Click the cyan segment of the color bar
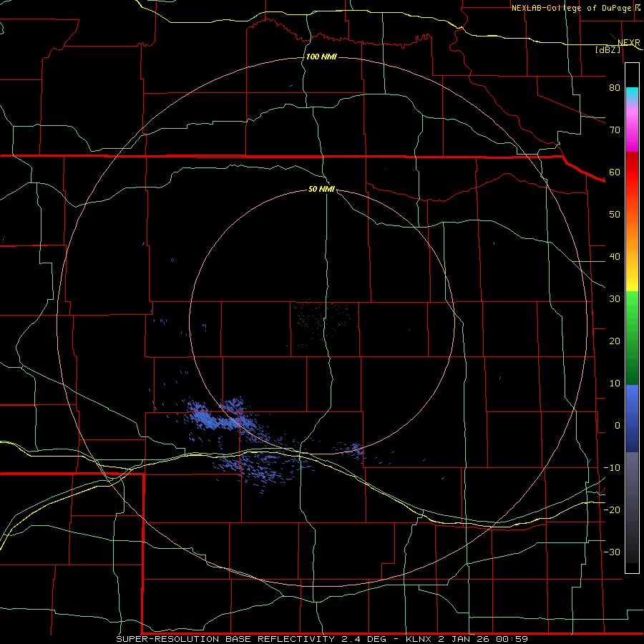Screen dimensions: 644x644 coord(632,94)
